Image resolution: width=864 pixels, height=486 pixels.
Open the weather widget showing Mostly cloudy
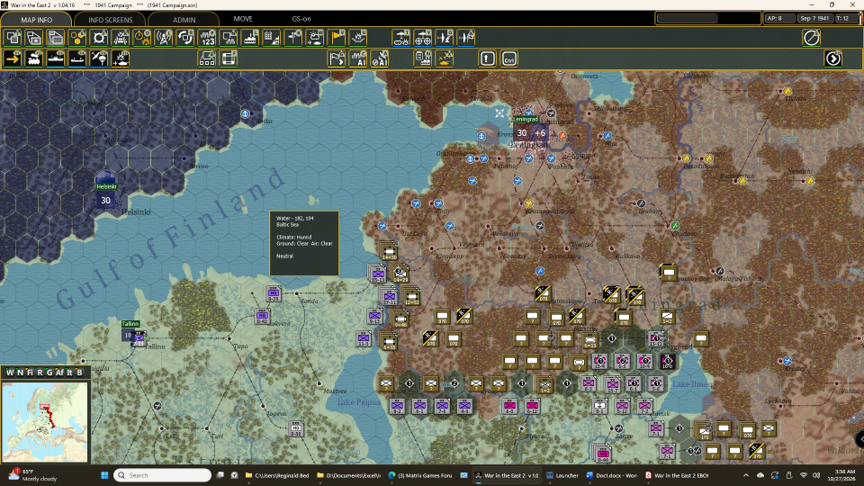(x=33, y=475)
